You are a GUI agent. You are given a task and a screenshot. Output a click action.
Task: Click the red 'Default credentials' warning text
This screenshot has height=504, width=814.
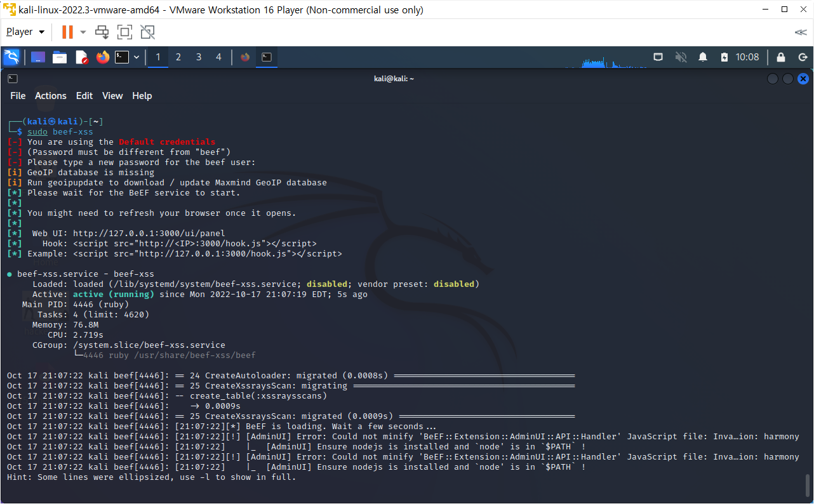[167, 142]
